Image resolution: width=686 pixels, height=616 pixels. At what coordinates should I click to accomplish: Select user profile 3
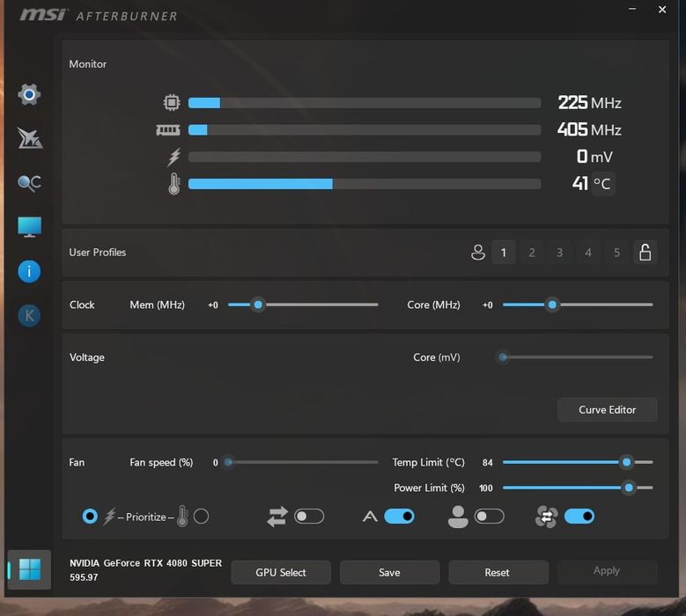559,253
